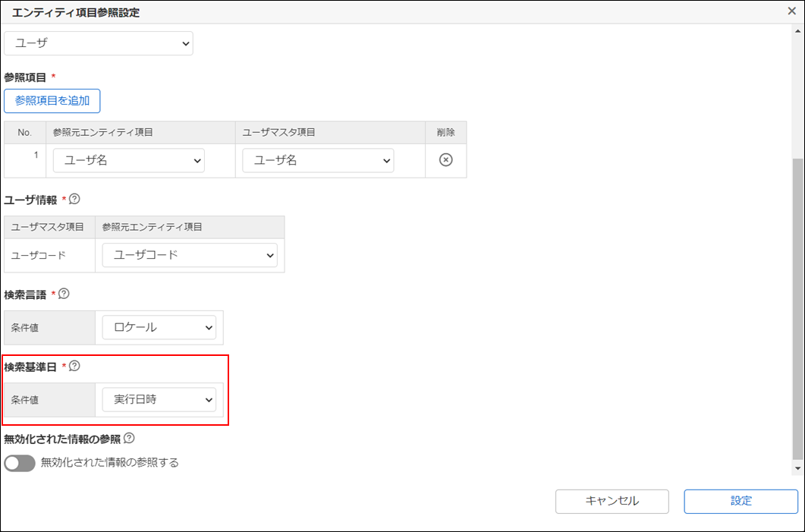Click the 無効化された情報の参照する label text
805x532 pixels.
click(110, 463)
